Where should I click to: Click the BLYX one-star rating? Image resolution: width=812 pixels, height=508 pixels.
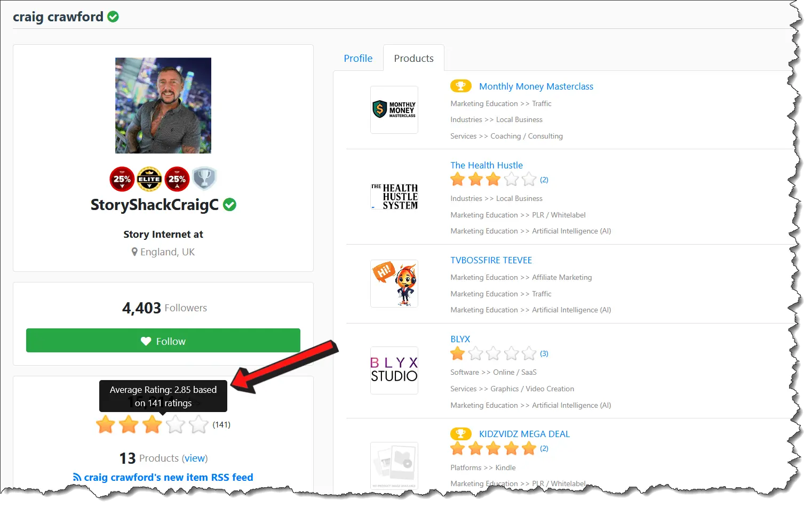(493, 353)
